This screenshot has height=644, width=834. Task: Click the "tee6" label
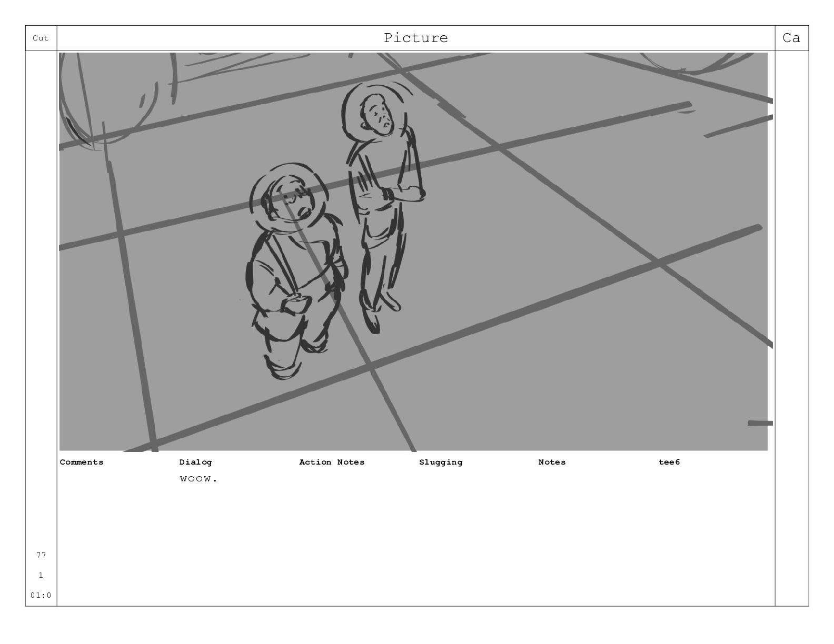click(x=669, y=462)
